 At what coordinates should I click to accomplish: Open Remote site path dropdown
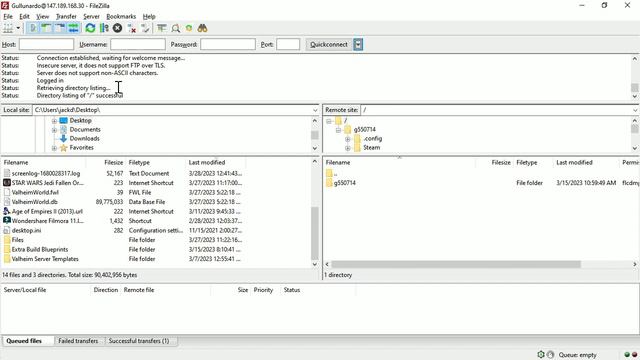click(x=635, y=110)
